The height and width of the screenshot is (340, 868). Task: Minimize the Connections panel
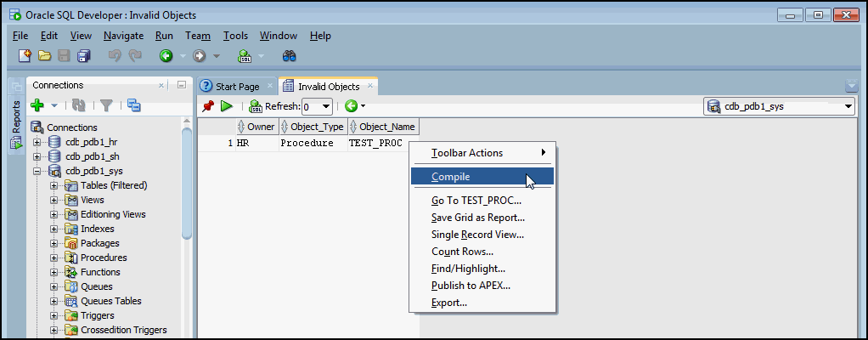click(181, 85)
